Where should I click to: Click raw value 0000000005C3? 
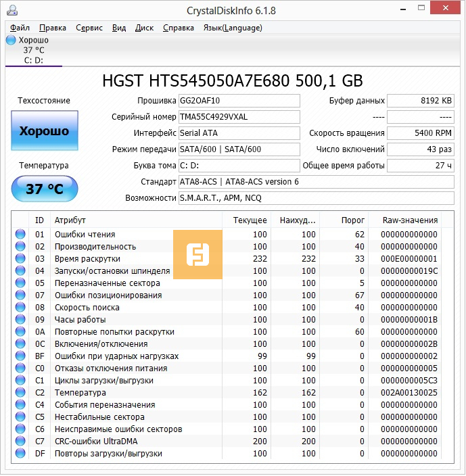click(x=409, y=381)
